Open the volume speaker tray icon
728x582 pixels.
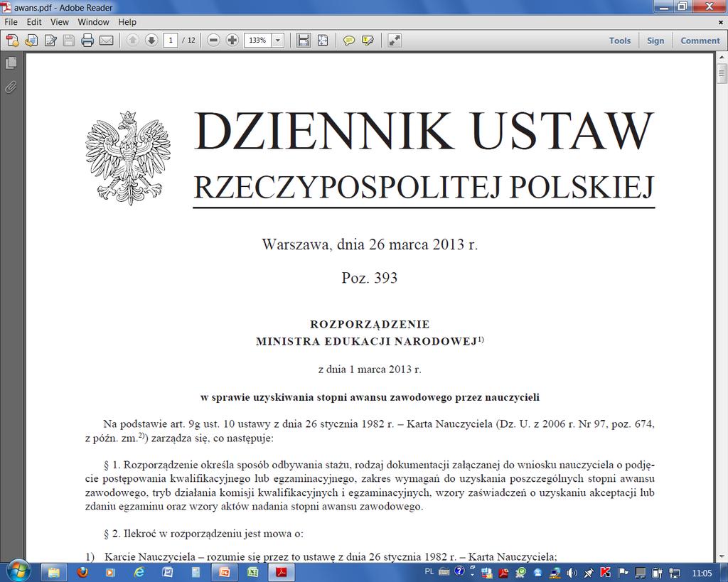click(571, 573)
